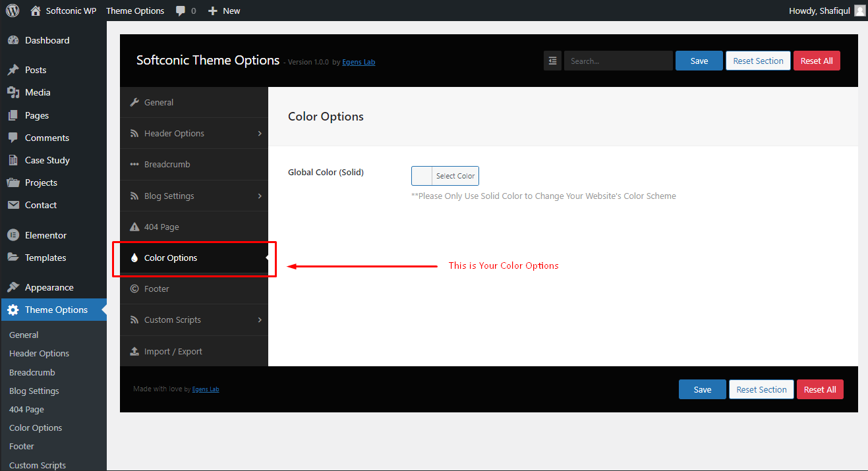Open the Global Color Select Color swatch
868x471 pixels.
click(x=445, y=176)
